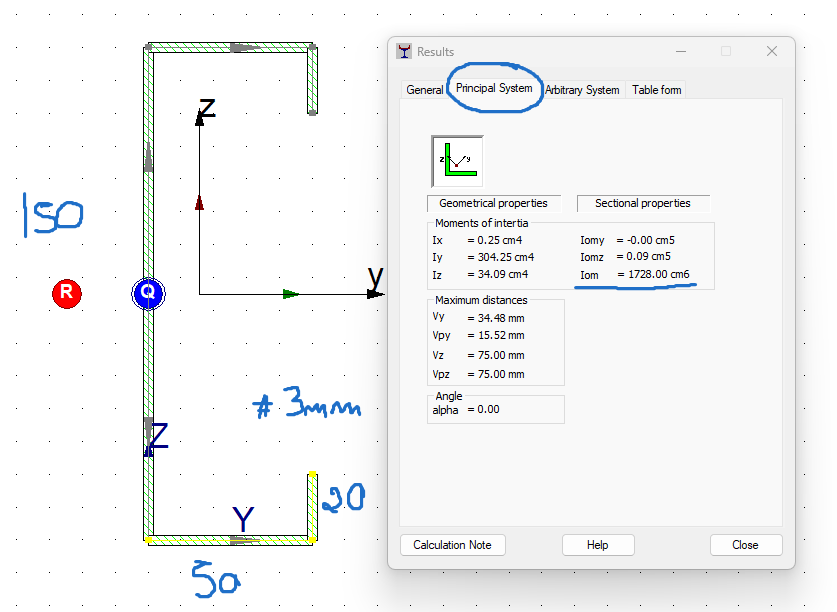Click the uppercase Y axis label near bottom flange
The image size is (837, 612).
(243, 519)
